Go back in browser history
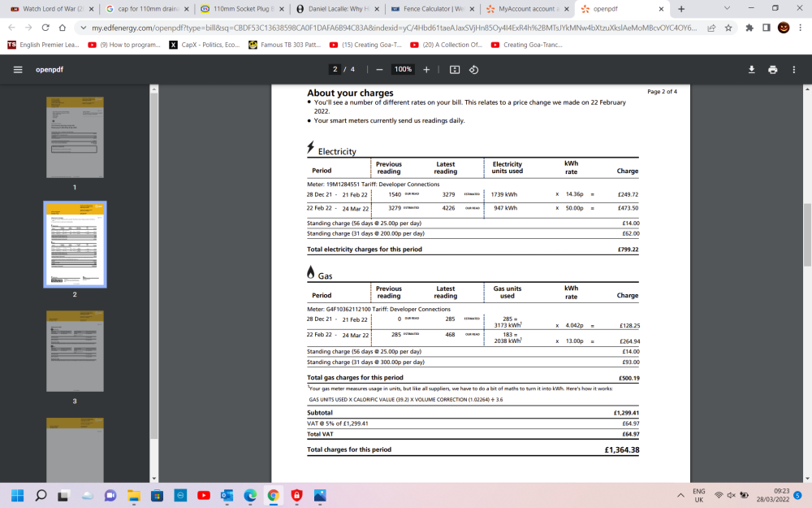Viewport: 812px width, 508px height. [11, 28]
